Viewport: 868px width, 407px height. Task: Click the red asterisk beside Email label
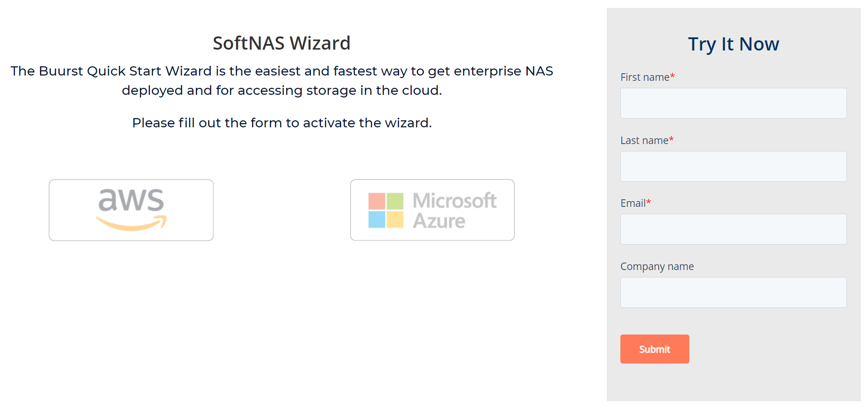[648, 202]
